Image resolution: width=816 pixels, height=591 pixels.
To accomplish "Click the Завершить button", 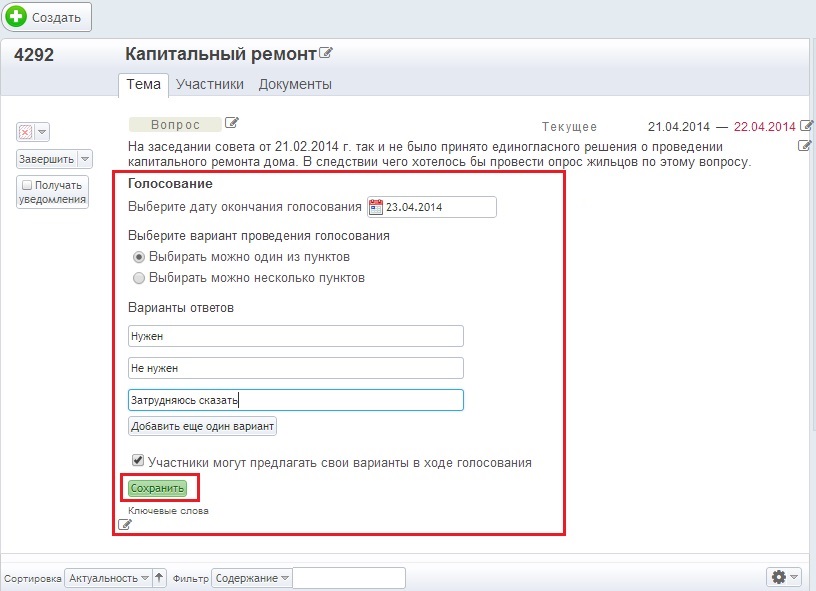I will [47, 159].
